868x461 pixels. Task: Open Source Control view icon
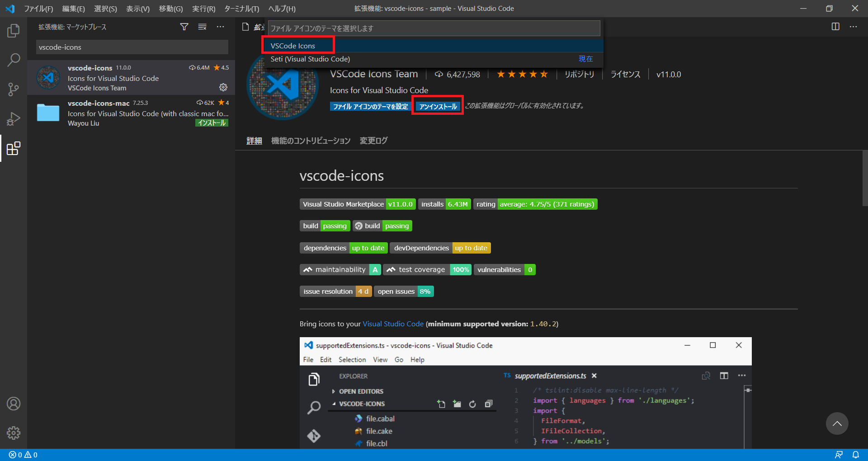point(14,89)
